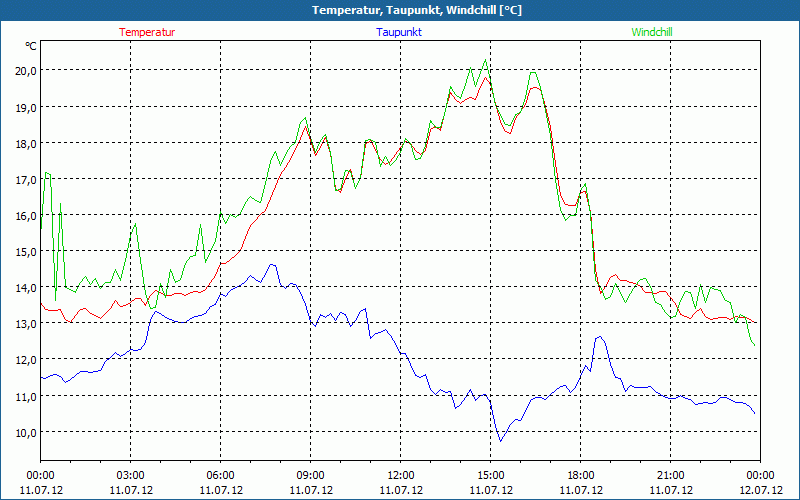Viewport: 800px width, 500px height.
Task: Click the '15:00' time axis label
Action: pos(491,476)
